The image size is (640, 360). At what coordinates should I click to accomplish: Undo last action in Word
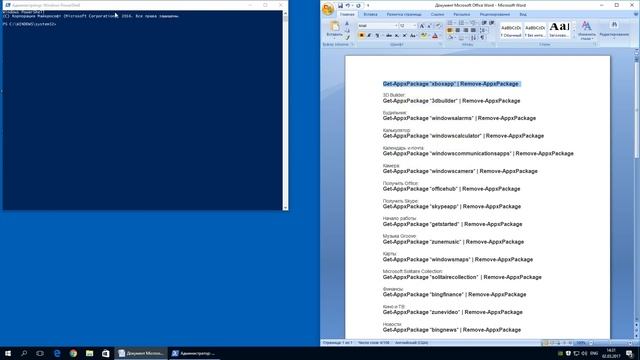(x=348, y=6)
